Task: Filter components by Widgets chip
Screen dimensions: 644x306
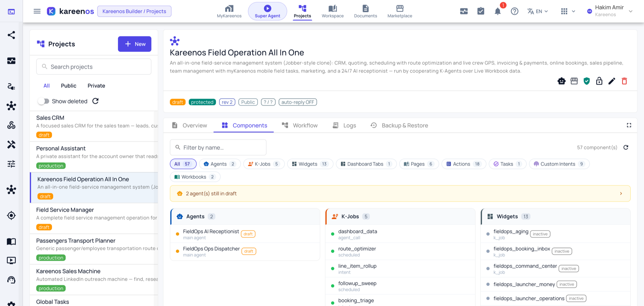Action: [310, 164]
